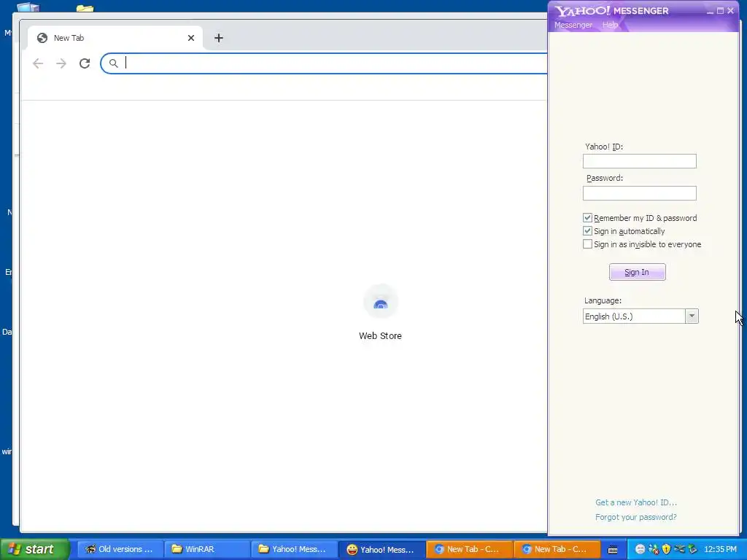Click the Windows start button

click(35, 549)
